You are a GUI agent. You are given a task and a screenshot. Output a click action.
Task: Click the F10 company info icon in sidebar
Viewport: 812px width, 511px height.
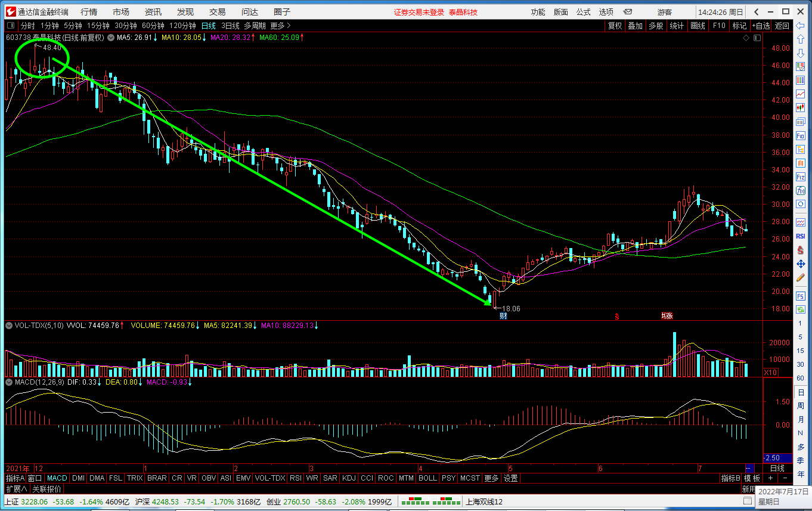(x=801, y=135)
